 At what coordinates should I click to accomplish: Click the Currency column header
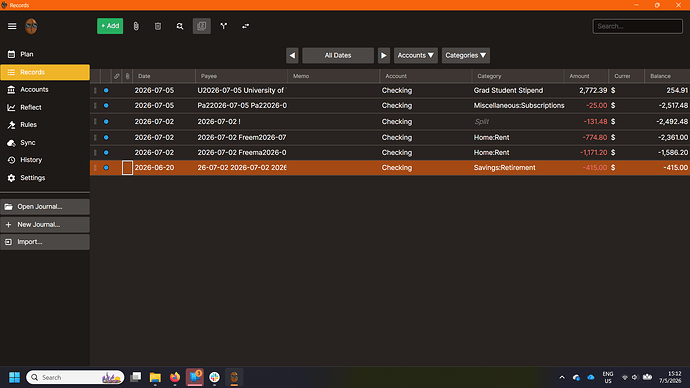tap(627, 76)
